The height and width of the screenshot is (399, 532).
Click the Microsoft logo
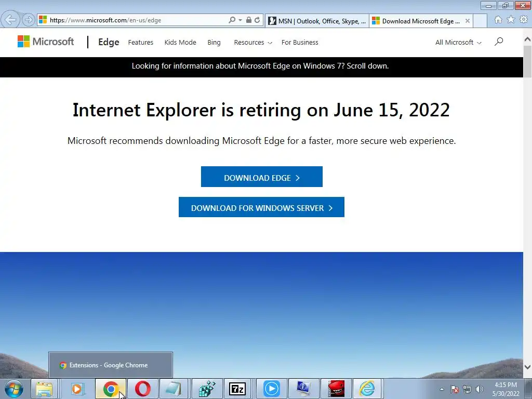[46, 42]
